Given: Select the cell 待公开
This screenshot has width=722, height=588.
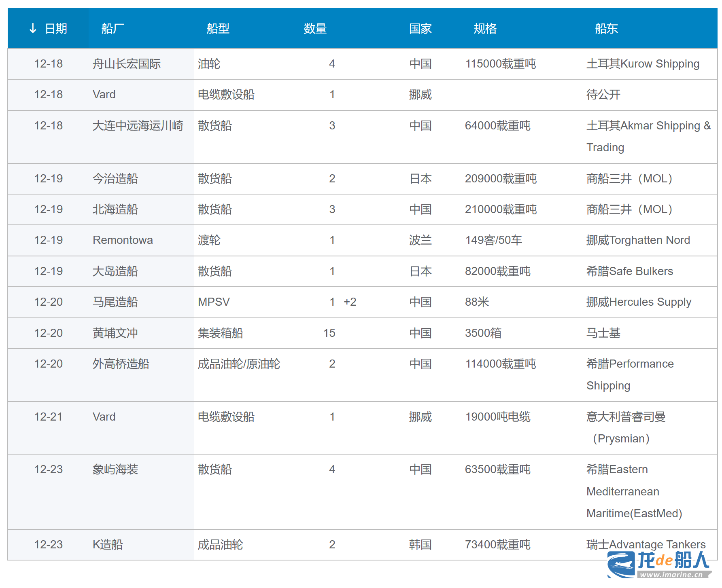Looking at the screenshot, I should (x=603, y=95).
